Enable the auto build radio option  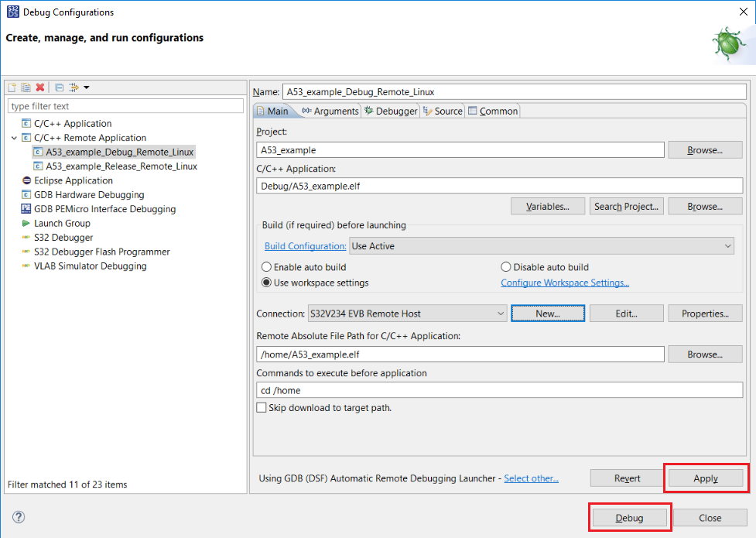pyautogui.click(x=267, y=267)
